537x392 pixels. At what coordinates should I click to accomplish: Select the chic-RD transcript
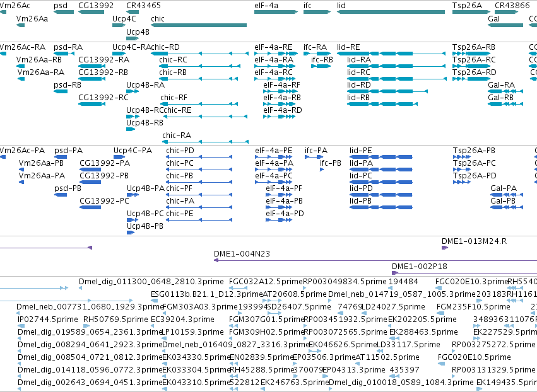pos(199,54)
